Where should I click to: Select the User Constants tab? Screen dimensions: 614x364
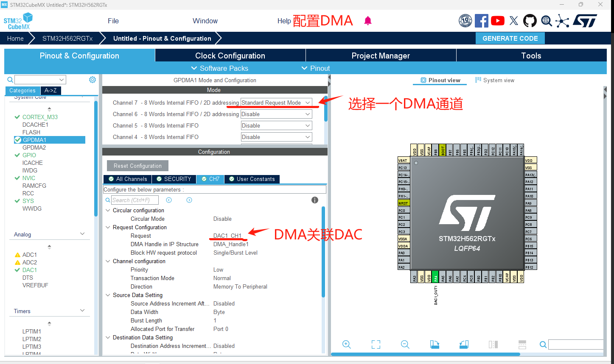[252, 179]
